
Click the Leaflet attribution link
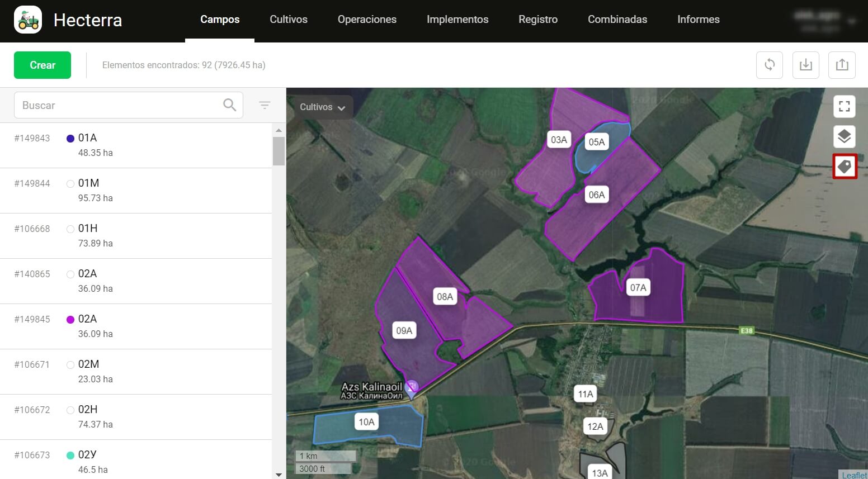854,475
